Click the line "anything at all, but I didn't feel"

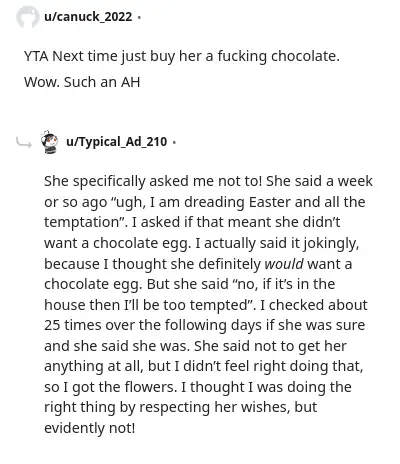point(203,366)
